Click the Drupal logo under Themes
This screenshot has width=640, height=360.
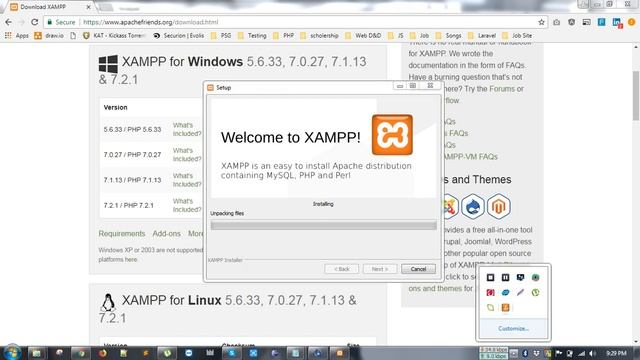(x=473, y=207)
